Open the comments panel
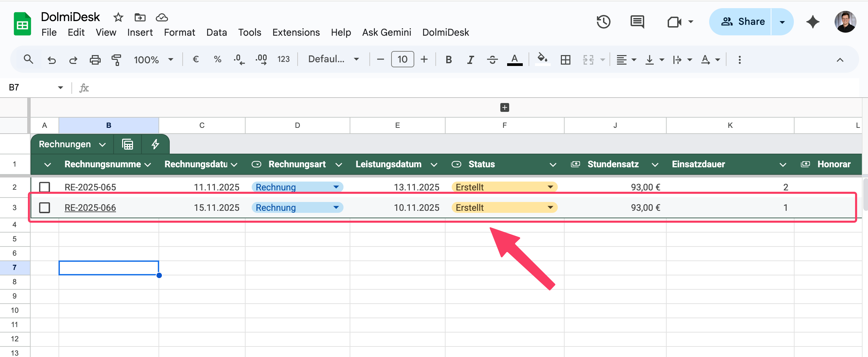This screenshot has height=357, width=868. tap(637, 22)
